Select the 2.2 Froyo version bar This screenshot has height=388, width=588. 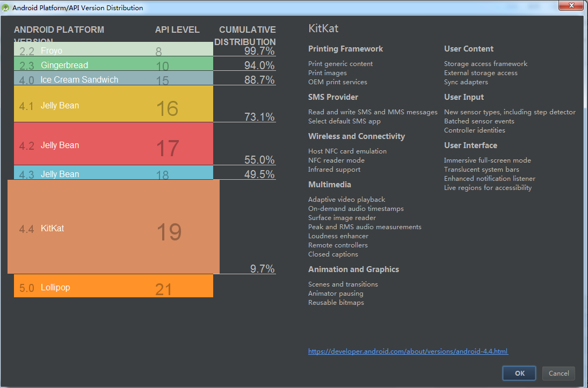[x=113, y=49]
